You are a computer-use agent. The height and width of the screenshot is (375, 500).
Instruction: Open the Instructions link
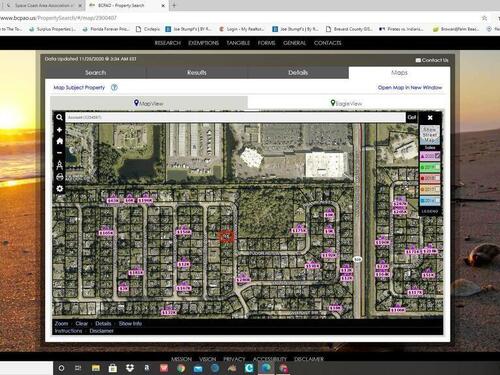pyautogui.click(x=68, y=331)
